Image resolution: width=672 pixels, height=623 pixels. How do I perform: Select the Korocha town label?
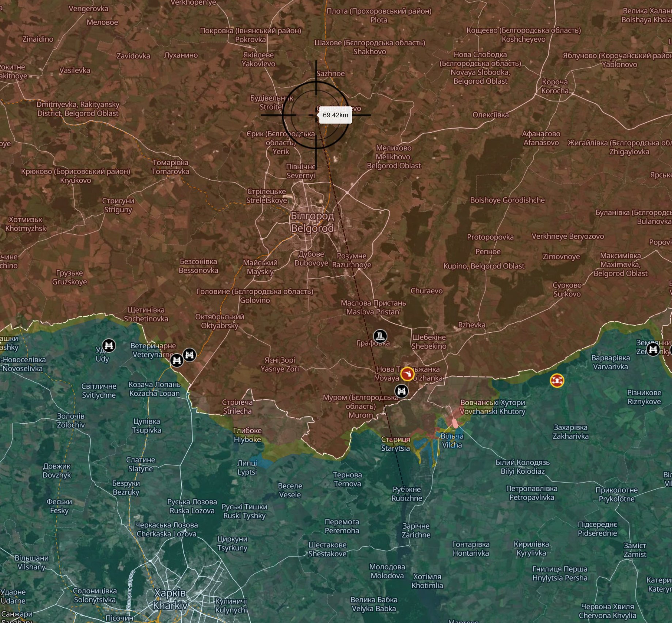pyautogui.click(x=555, y=86)
